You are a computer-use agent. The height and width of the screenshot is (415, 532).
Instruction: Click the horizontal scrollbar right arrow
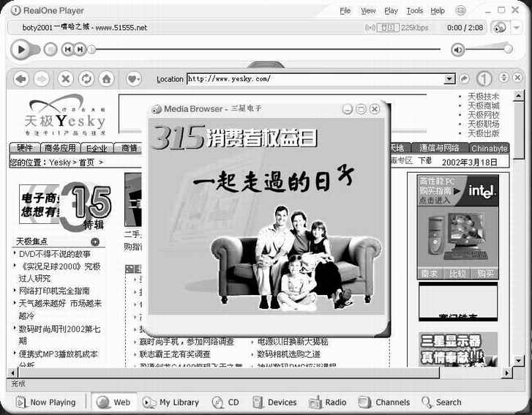pos(506,373)
